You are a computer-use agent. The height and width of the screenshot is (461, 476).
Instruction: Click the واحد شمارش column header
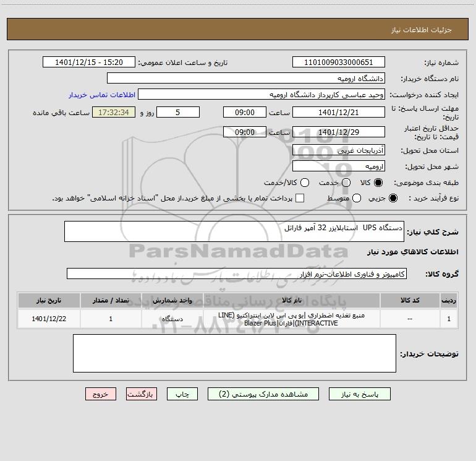[172, 301]
